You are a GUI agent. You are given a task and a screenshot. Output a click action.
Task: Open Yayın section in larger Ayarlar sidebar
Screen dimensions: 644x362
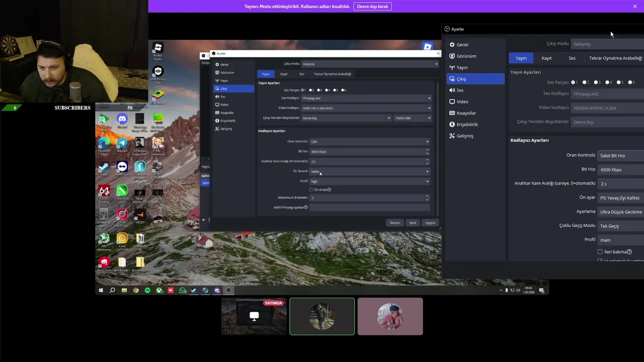(x=475, y=67)
